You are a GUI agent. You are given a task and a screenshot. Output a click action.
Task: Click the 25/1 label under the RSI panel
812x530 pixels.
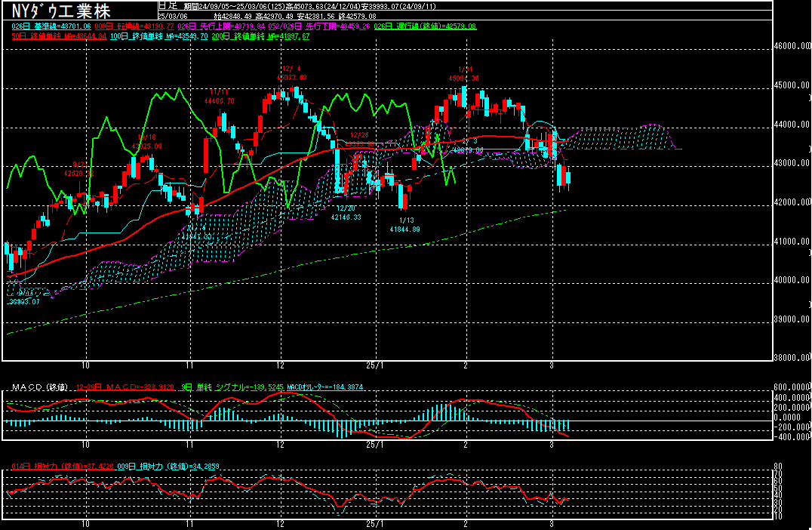pos(374,524)
